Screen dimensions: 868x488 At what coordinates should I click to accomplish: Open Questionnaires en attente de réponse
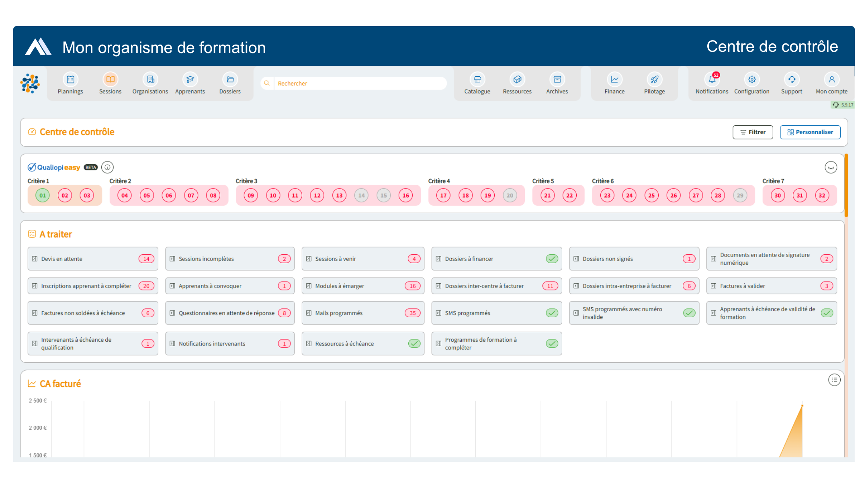pos(230,313)
